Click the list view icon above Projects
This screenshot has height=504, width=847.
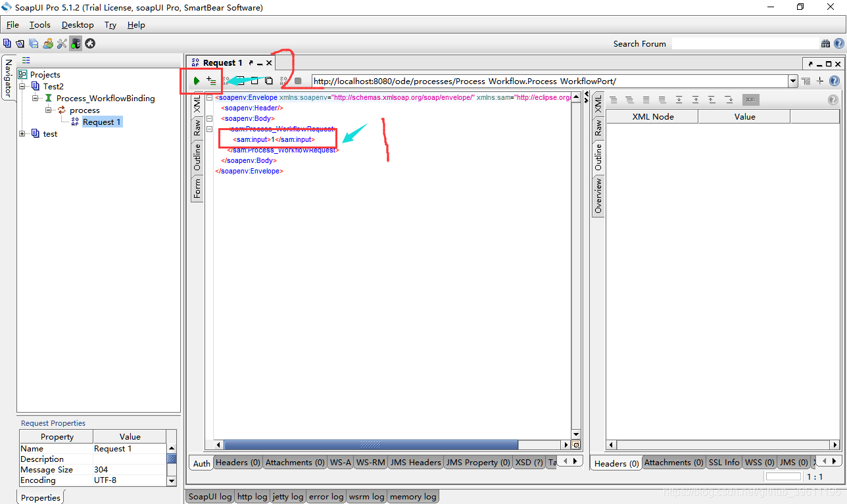[x=26, y=60]
